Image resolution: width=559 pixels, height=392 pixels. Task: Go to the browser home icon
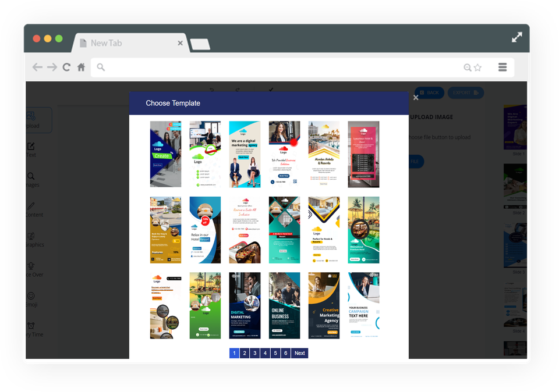coord(82,67)
